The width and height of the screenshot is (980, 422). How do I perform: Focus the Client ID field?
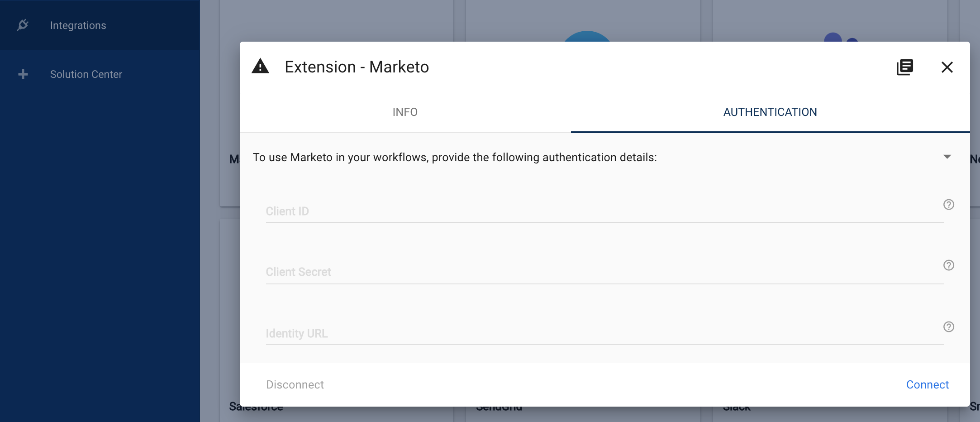tap(604, 211)
